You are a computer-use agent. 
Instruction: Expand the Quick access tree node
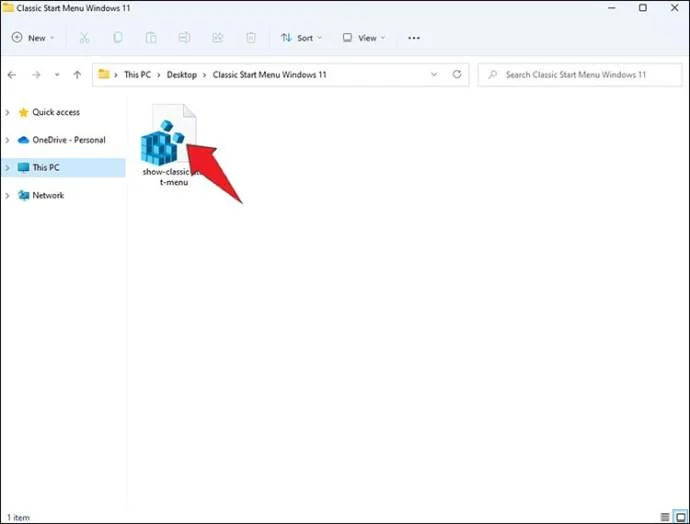(7, 113)
